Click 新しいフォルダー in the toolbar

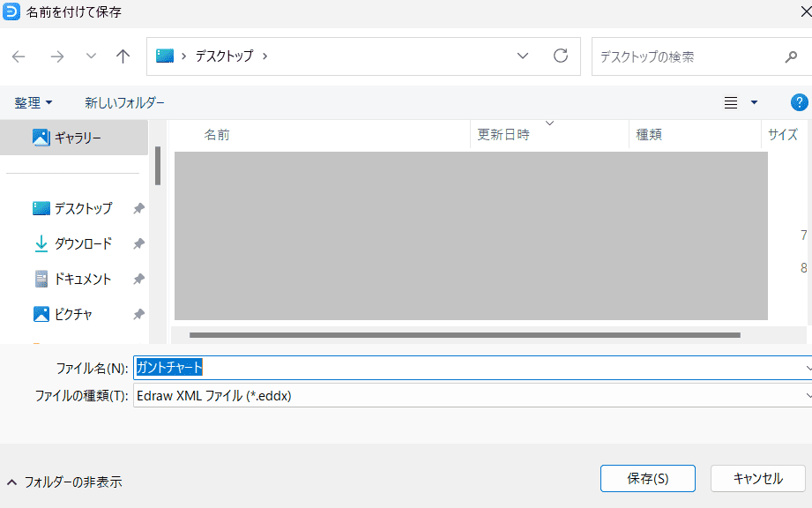pyautogui.click(x=124, y=102)
